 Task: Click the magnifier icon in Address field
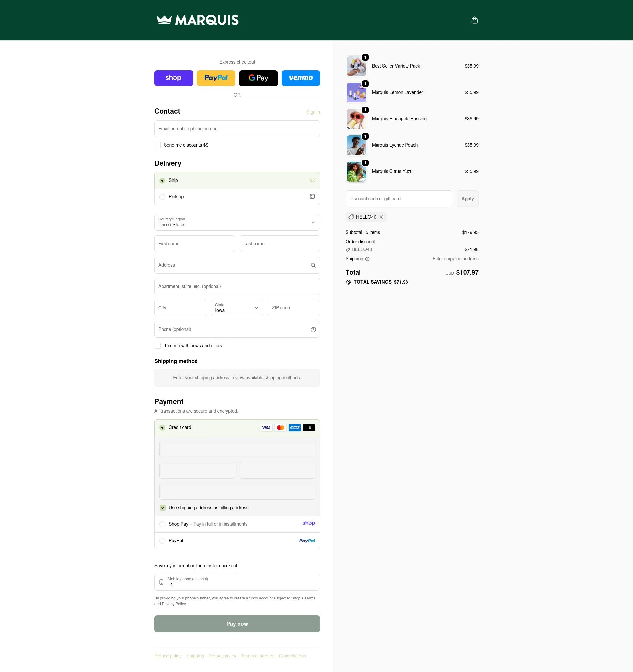coord(313,265)
